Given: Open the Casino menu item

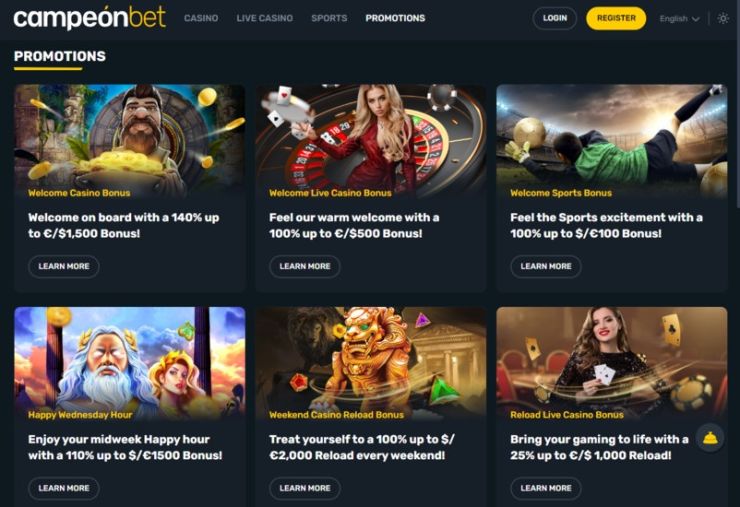Looking at the screenshot, I should point(201,18).
